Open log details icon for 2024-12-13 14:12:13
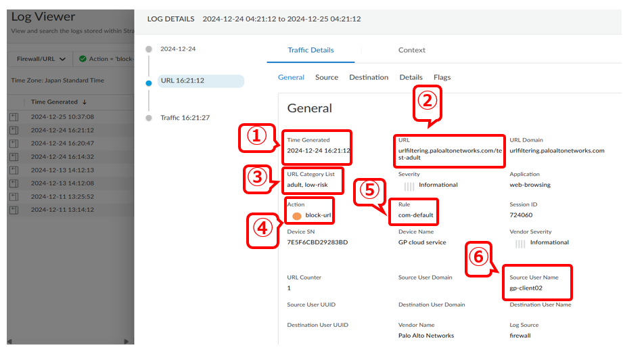Screen dimensions: 644x356 pyautogui.click(x=14, y=171)
